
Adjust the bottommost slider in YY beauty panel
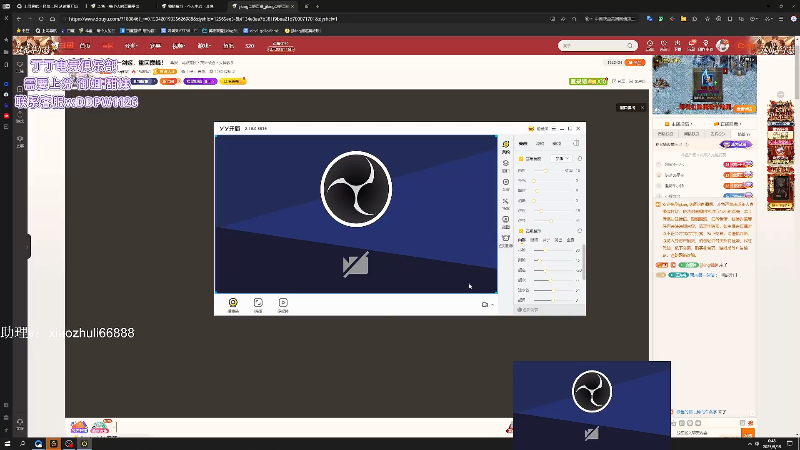point(554,300)
